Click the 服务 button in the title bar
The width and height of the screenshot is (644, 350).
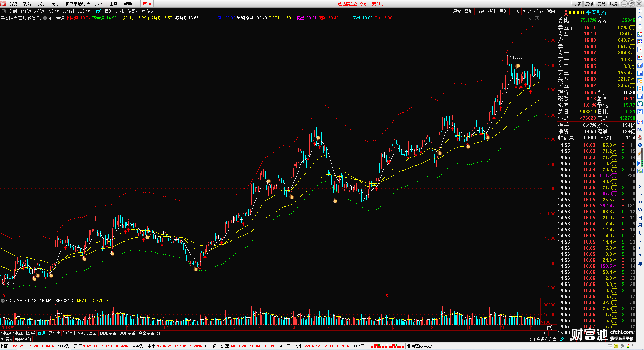(x=614, y=4)
